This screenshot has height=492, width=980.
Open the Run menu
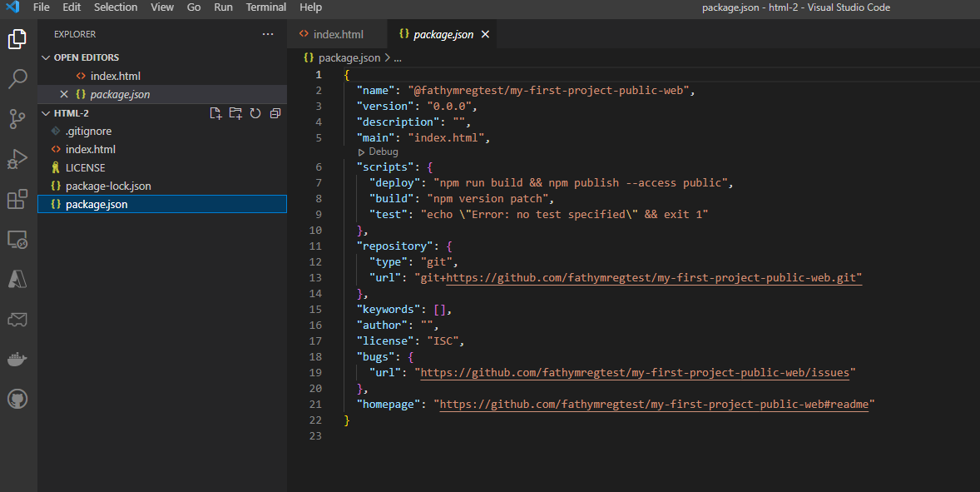(223, 7)
